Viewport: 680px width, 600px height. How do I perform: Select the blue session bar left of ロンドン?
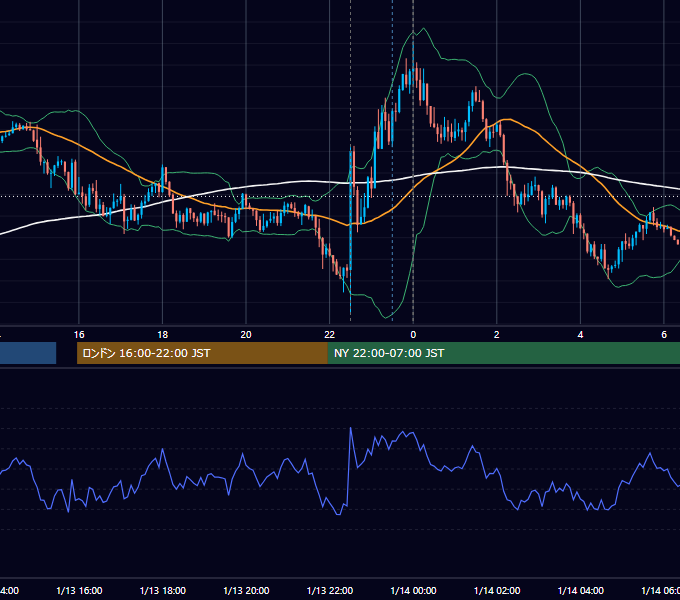point(28,353)
